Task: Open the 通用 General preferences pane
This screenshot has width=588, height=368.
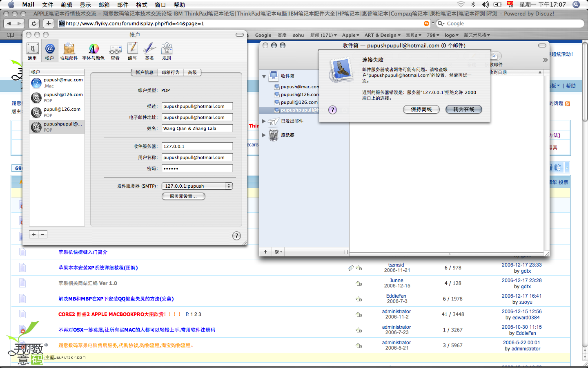Action: point(32,51)
